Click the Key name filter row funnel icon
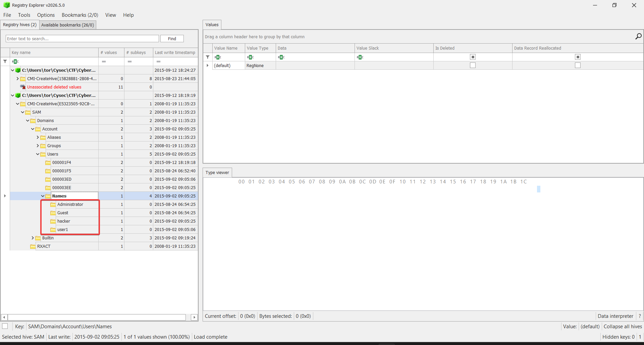 5,61
